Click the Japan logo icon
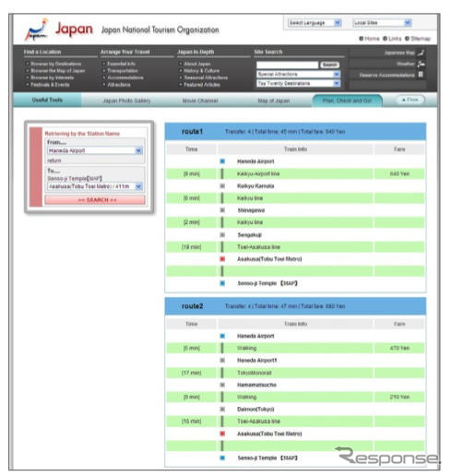This screenshot has height=476, width=452. [x=37, y=30]
